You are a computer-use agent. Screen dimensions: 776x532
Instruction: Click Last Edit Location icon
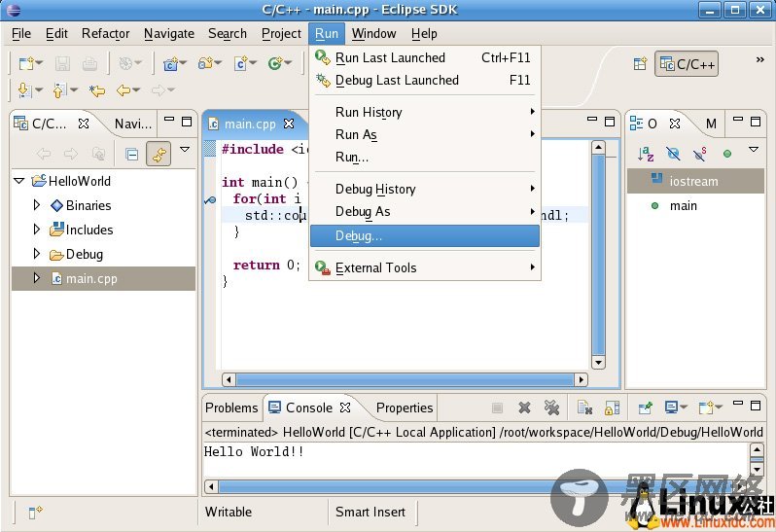pos(97,90)
